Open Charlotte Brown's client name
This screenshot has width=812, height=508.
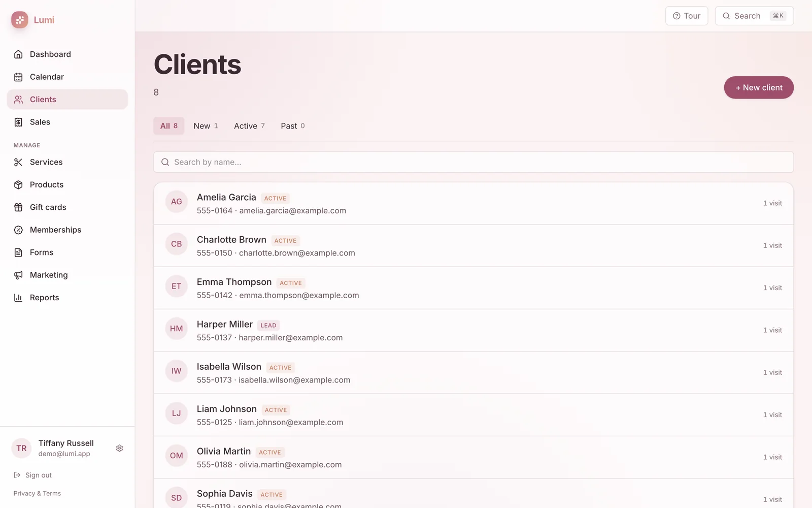[x=231, y=240]
